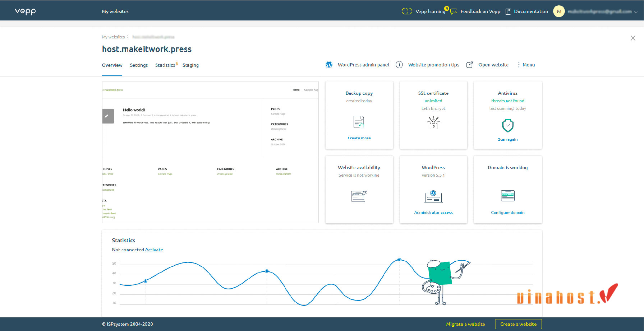
Task: Click 'last scanning: today' text
Action: (507, 108)
